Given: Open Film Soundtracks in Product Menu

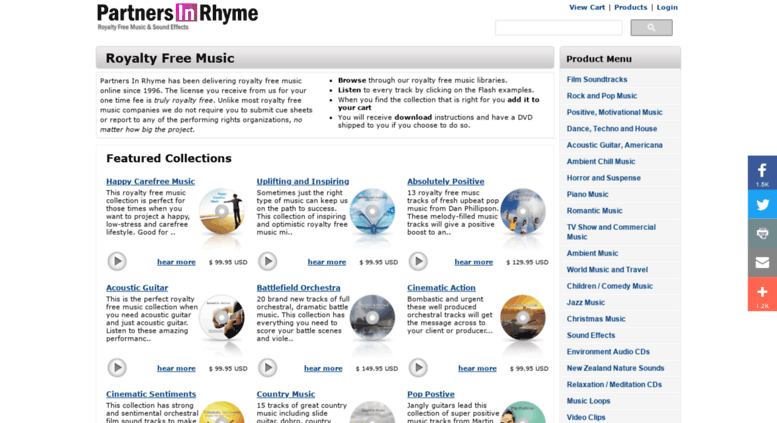Looking at the screenshot, I should 597,79.
